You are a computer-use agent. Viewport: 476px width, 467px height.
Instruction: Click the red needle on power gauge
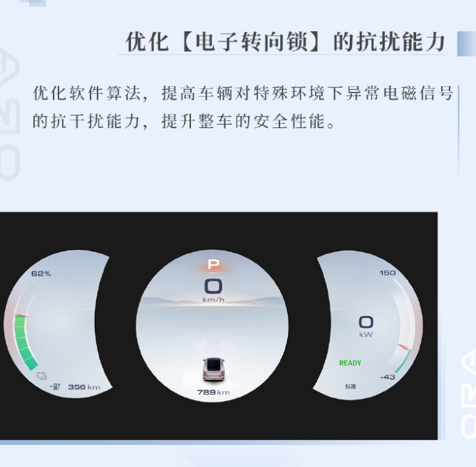pyautogui.click(x=404, y=347)
